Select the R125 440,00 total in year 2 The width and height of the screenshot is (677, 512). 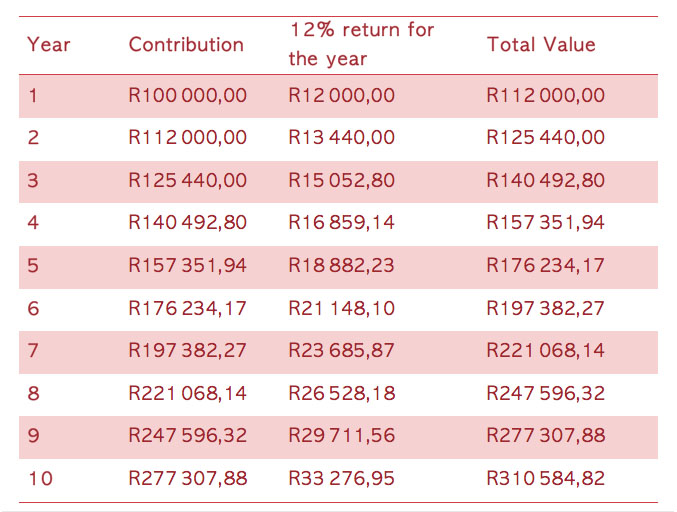click(x=545, y=138)
